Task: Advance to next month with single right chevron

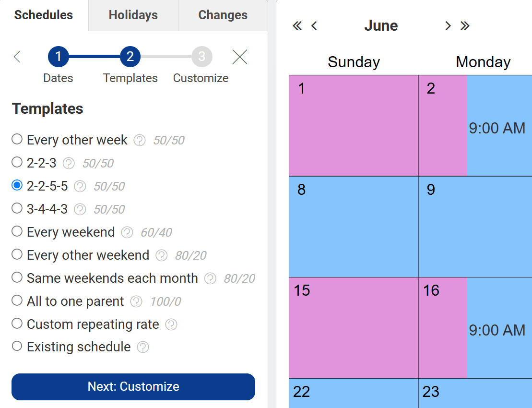Action: coord(448,26)
